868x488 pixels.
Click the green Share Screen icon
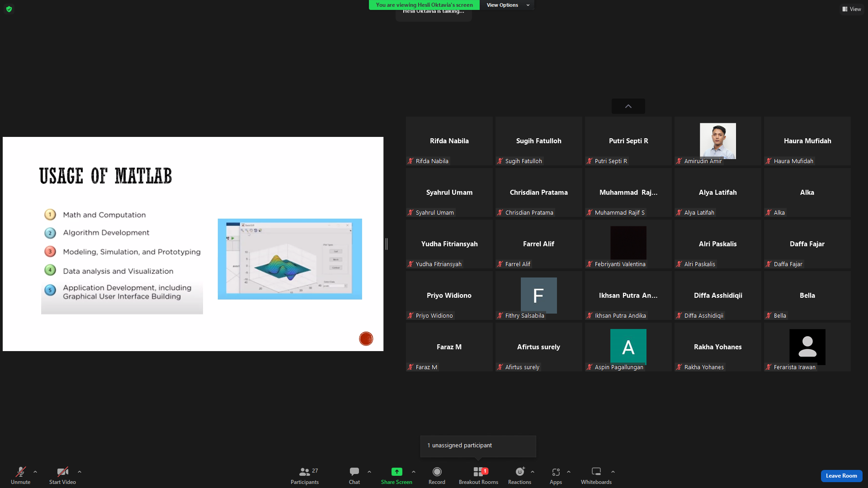pos(396,472)
